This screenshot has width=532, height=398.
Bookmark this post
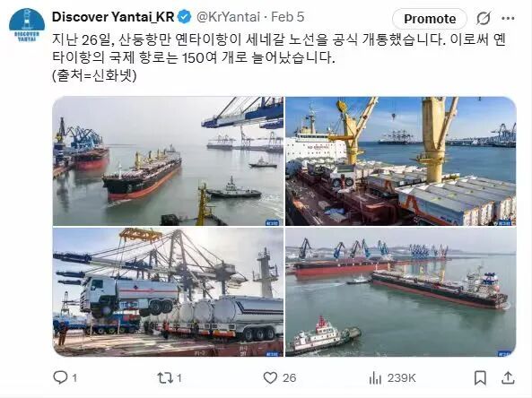point(480,377)
